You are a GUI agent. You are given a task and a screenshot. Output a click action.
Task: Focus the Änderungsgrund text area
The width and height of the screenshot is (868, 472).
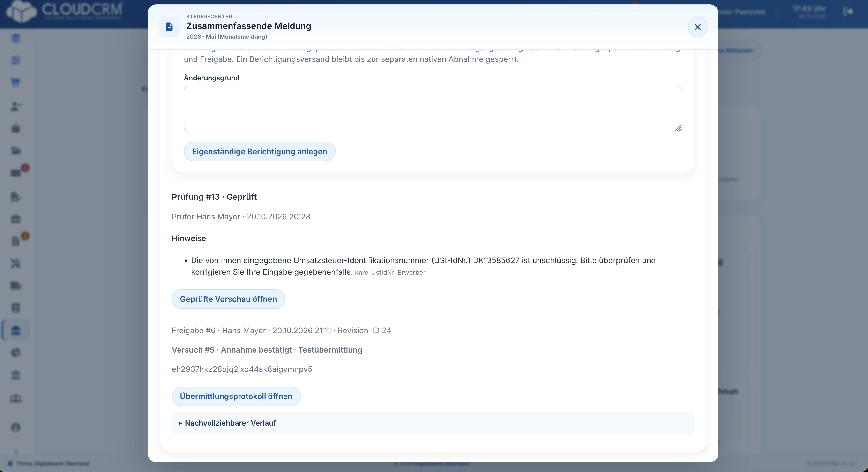coord(433,109)
